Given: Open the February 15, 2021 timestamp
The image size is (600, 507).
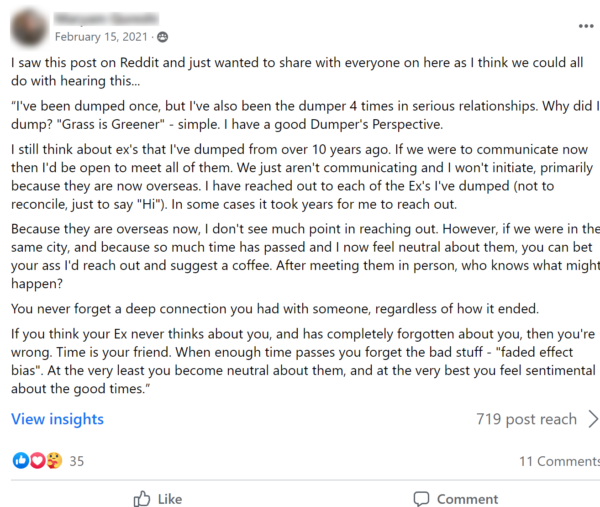Looking at the screenshot, I should pos(101,37).
